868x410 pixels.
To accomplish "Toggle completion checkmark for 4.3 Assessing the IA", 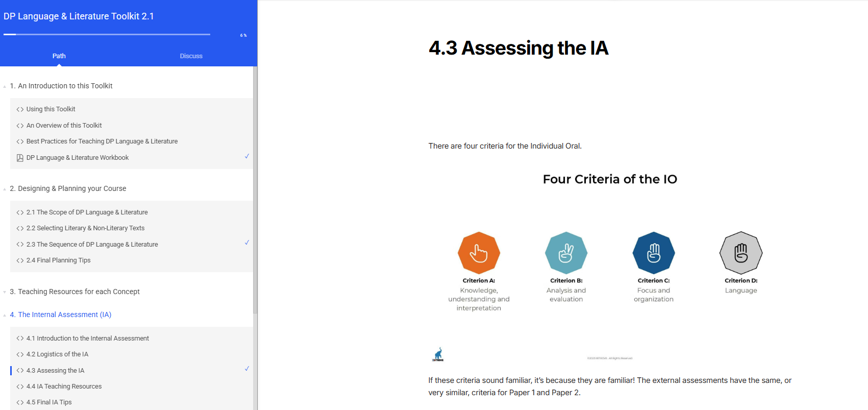I will (247, 369).
